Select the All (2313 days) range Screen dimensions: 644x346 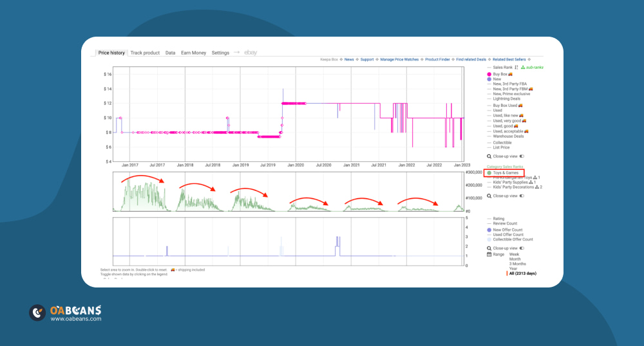pos(523,273)
